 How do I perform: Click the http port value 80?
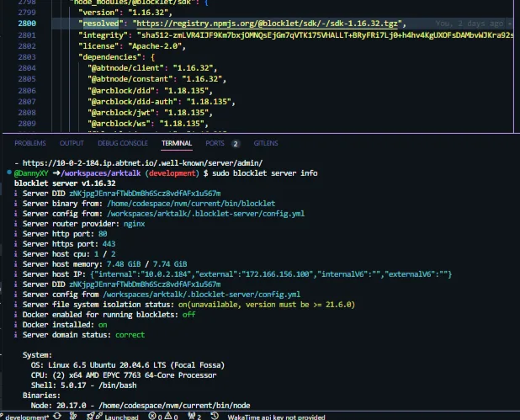[x=103, y=234]
